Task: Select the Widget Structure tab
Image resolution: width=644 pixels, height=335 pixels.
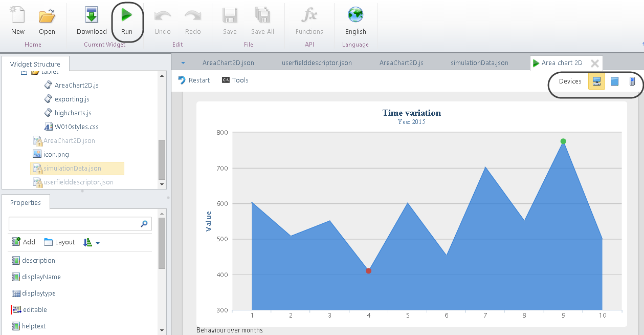Action: (35, 64)
